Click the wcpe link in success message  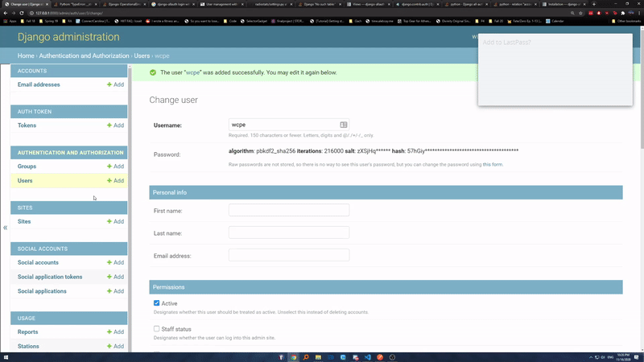pyautogui.click(x=192, y=72)
